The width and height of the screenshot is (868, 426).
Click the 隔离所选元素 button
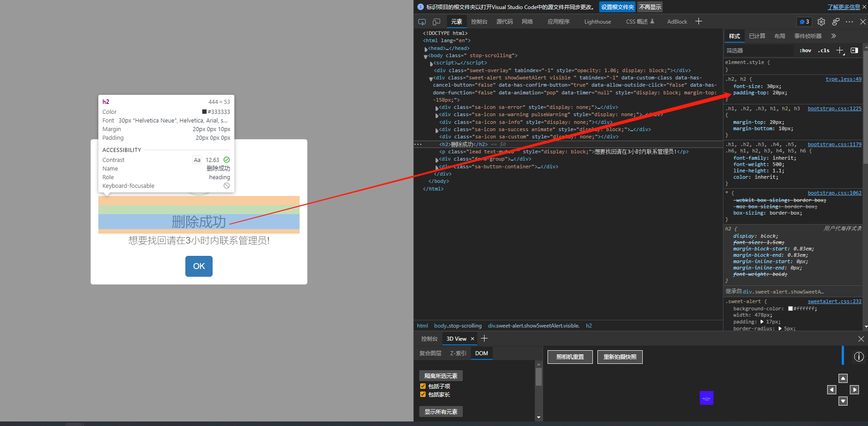pos(441,376)
